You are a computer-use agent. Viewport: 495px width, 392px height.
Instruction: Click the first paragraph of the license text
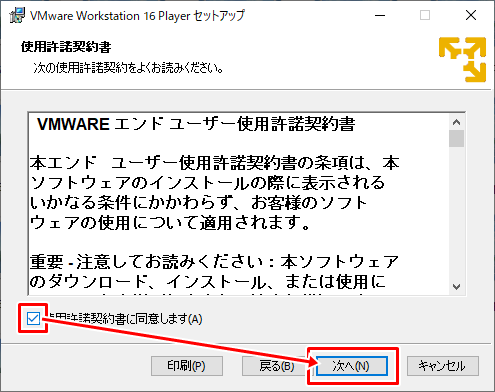point(214,193)
